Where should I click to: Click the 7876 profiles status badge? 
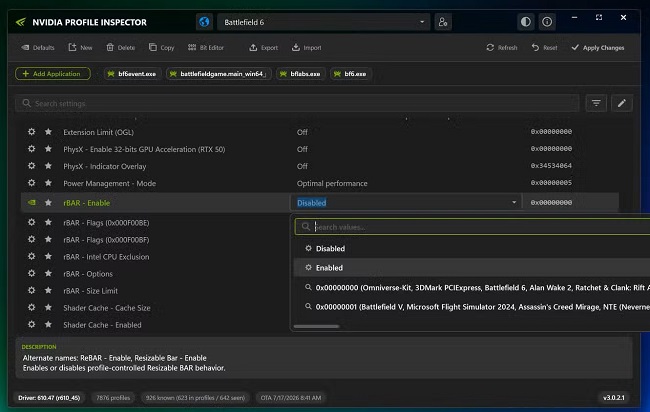[113, 397]
